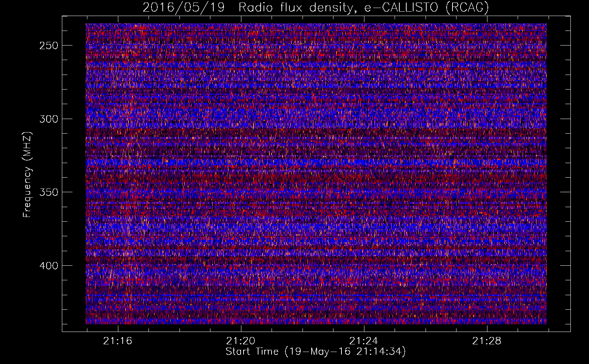Click the 'Start Time (19-May-16 21:14:34)' label
Screen dimensions: 589x364
[316, 352]
